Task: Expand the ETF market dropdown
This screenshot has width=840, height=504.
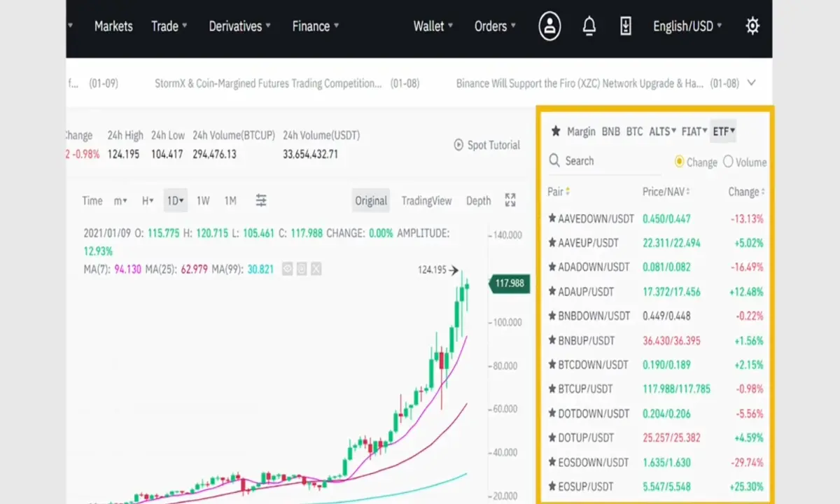Action: [x=723, y=131]
